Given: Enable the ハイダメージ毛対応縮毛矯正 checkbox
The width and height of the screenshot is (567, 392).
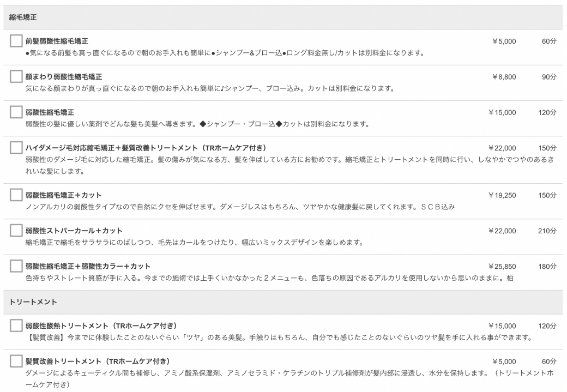Looking at the screenshot, I should pos(16,148).
